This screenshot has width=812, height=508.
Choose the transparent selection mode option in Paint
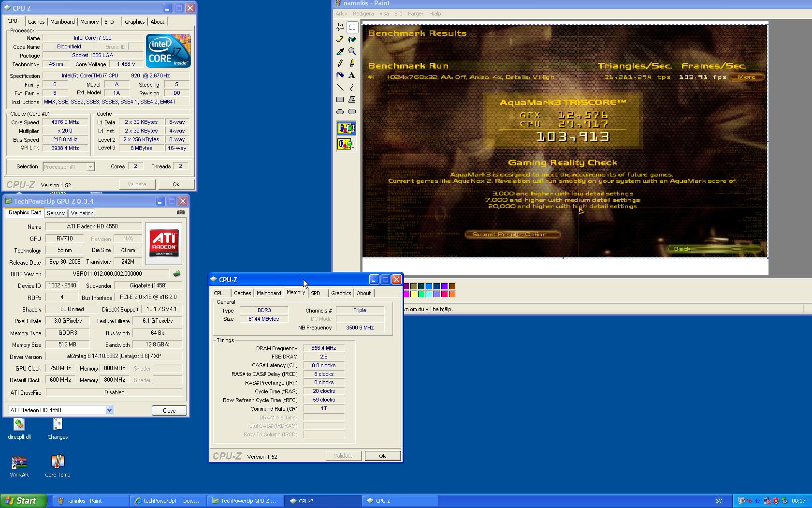[x=346, y=144]
